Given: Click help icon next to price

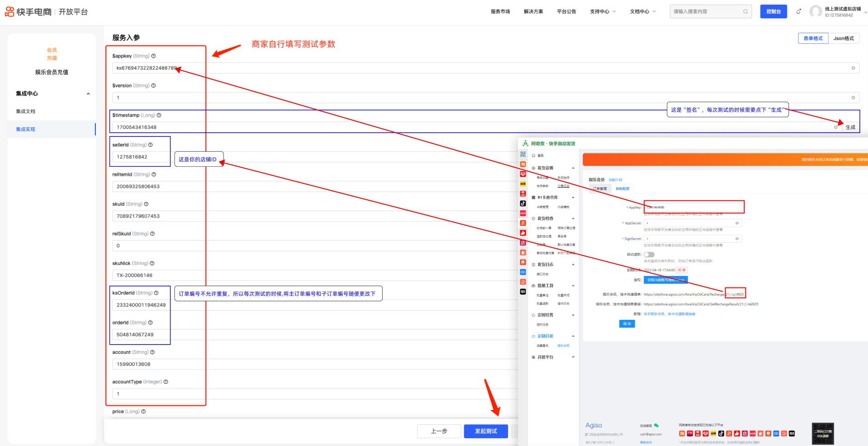Looking at the screenshot, I should click(x=143, y=411).
